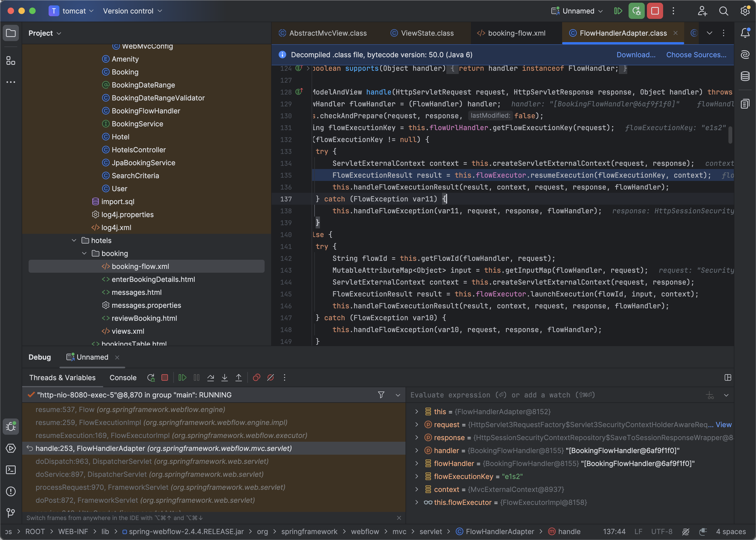Open thread selector dropdown arrow
The image size is (756, 540).
(x=398, y=395)
